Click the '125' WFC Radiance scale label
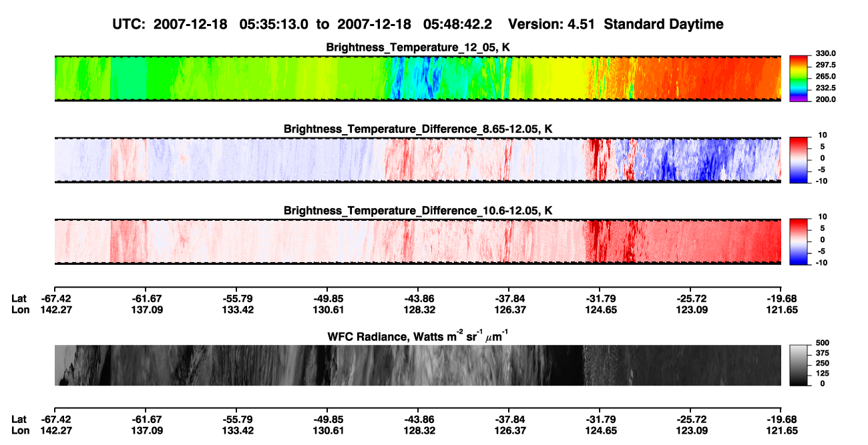This screenshot has width=868, height=445. [824, 374]
